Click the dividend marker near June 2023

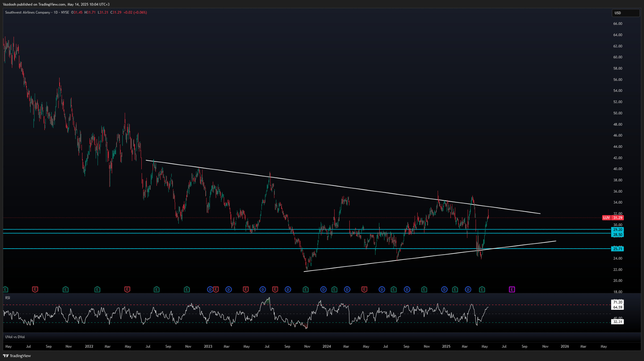click(263, 290)
